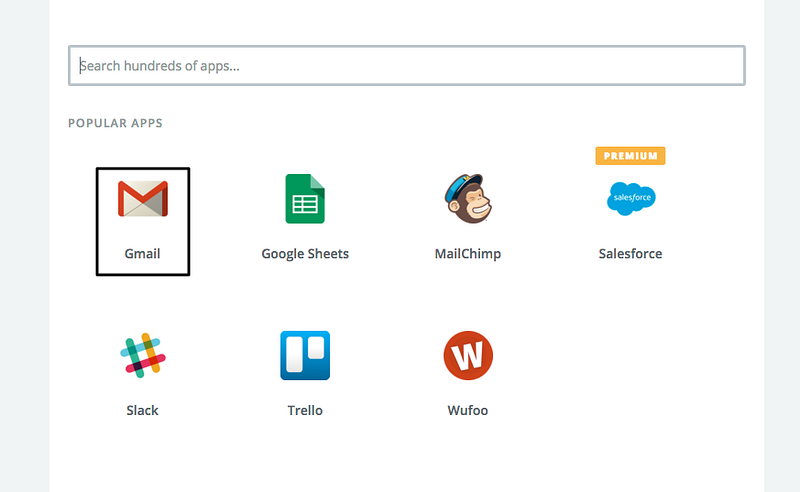Image resolution: width=800 pixels, height=492 pixels.
Task: Choose the Google Sheets app icon
Action: (305, 199)
